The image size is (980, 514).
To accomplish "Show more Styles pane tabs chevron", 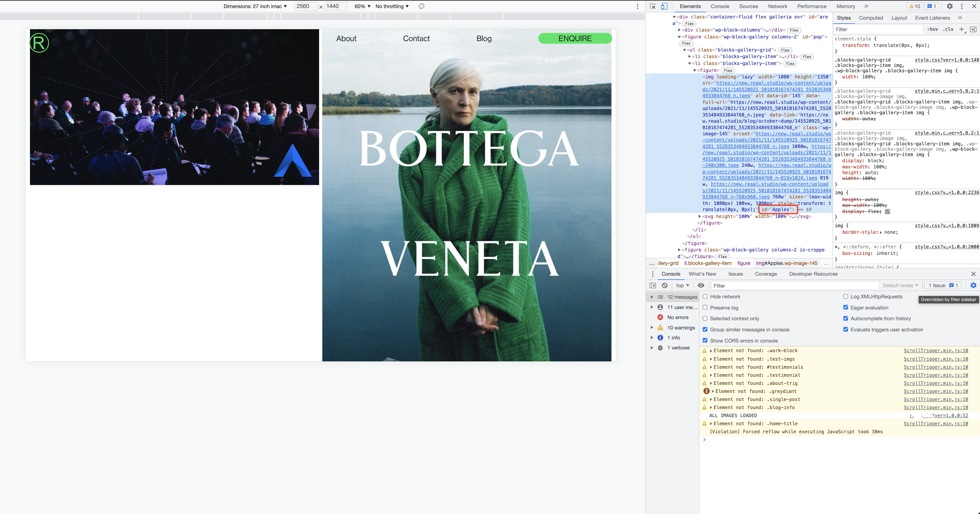I will (960, 18).
